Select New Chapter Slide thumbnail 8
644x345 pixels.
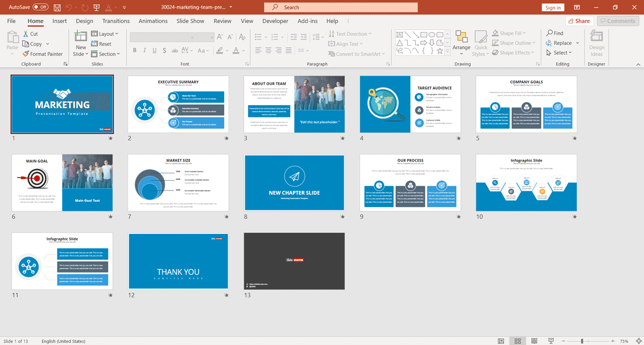pyautogui.click(x=294, y=183)
